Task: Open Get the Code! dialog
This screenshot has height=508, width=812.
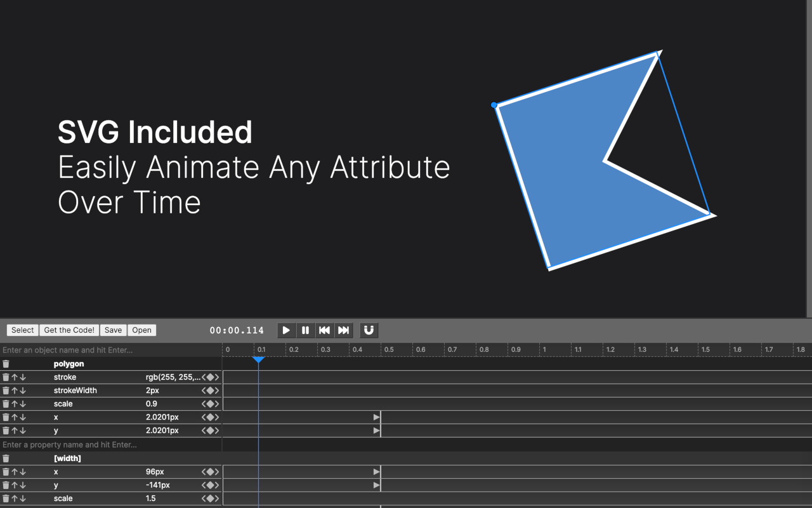Action: [69, 330]
